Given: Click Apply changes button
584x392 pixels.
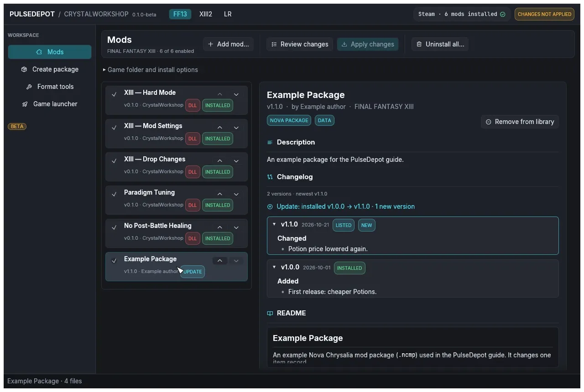Looking at the screenshot, I should coord(368,44).
